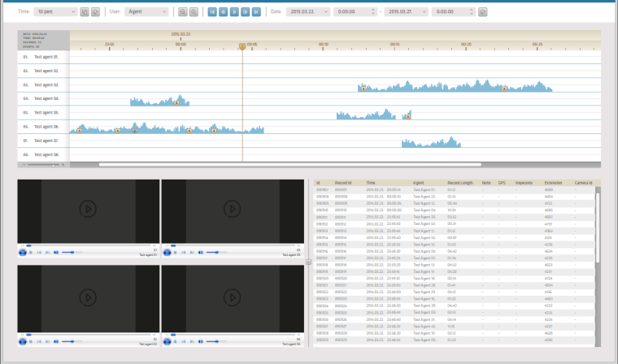
Task: Click the plus icon of the timeline zoom slider
Action: [x=63, y=165]
